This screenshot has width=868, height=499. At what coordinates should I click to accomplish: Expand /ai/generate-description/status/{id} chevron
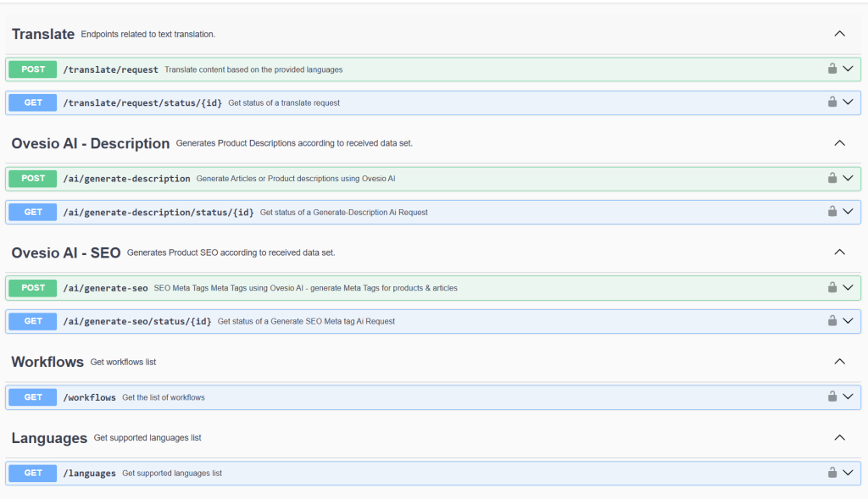click(848, 211)
